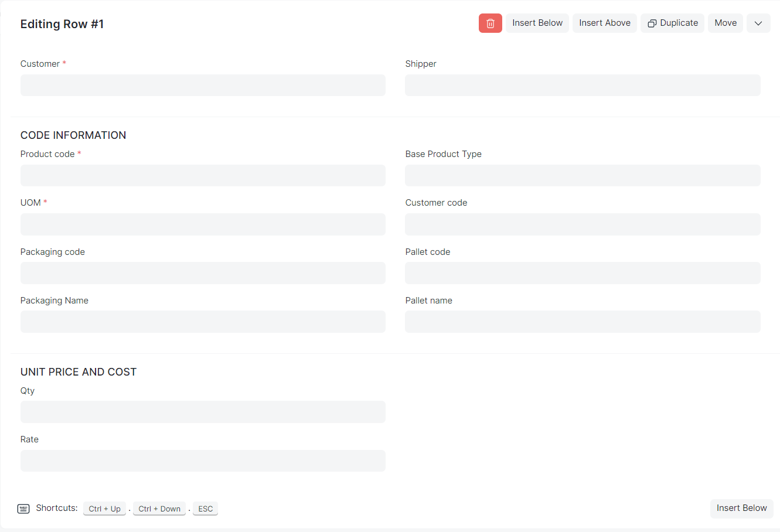Click into Product code field
The width and height of the screenshot is (780, 532).
203,176
